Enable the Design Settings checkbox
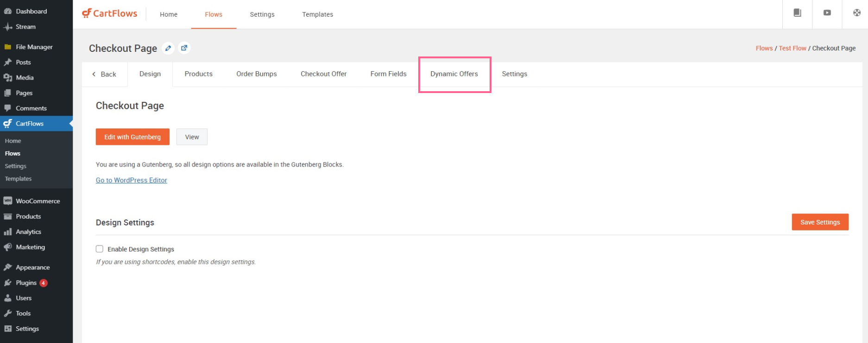The height and width of the screenshot is (343, 868). [x=100, y=249]
